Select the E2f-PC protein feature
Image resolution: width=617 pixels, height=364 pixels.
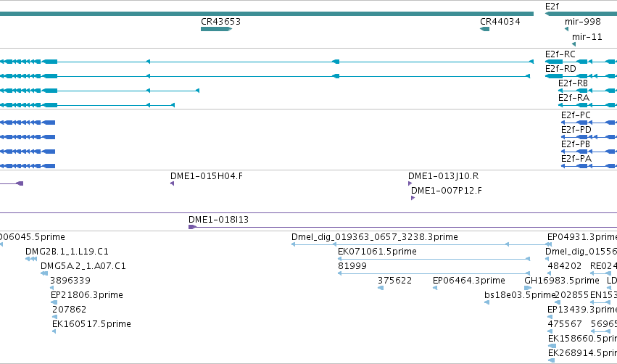click(589, 123)
